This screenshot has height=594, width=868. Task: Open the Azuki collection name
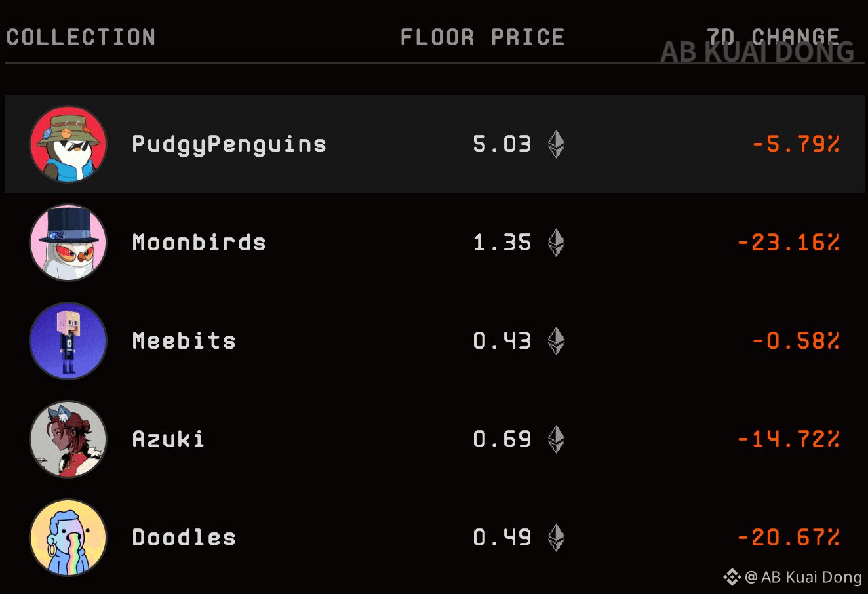[168, 439]
